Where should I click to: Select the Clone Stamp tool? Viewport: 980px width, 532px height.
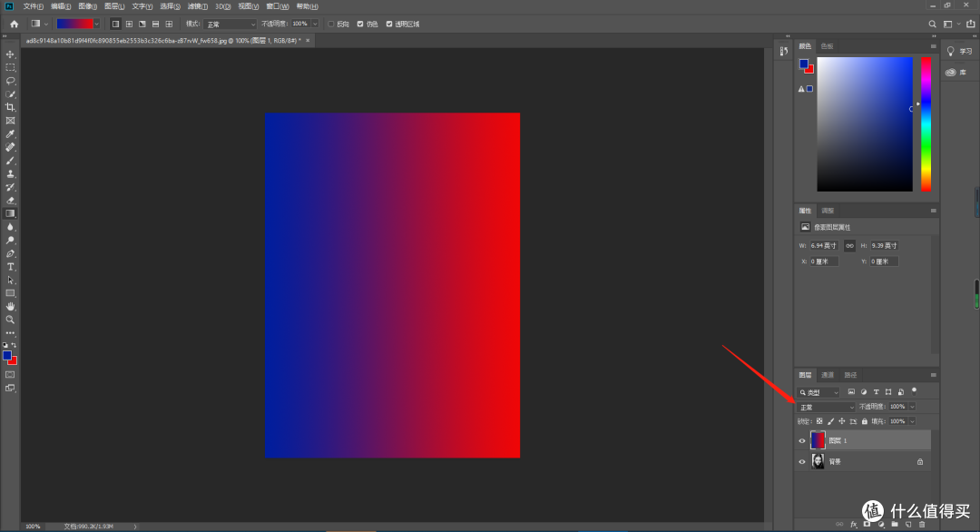[x=10, y=173]
